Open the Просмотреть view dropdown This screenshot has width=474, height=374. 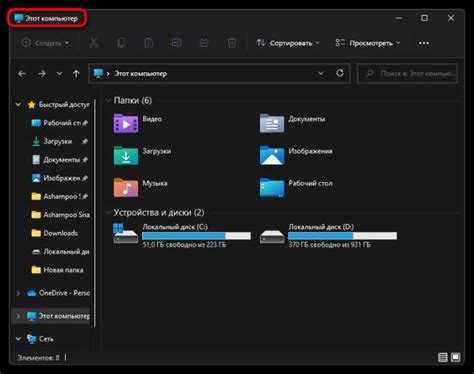(x=367, y=43)
